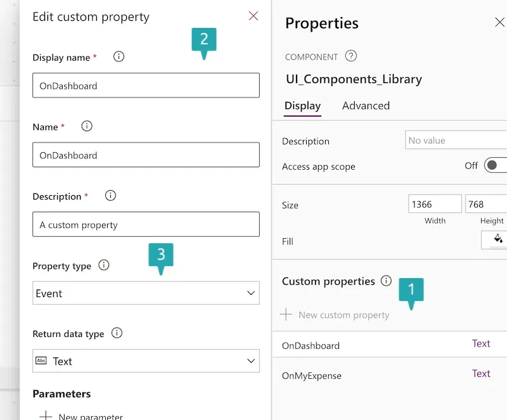Toggle the Access app scope switch
Image resolution: width=507 pixels, height=420 pixels.
click(496, 165)
